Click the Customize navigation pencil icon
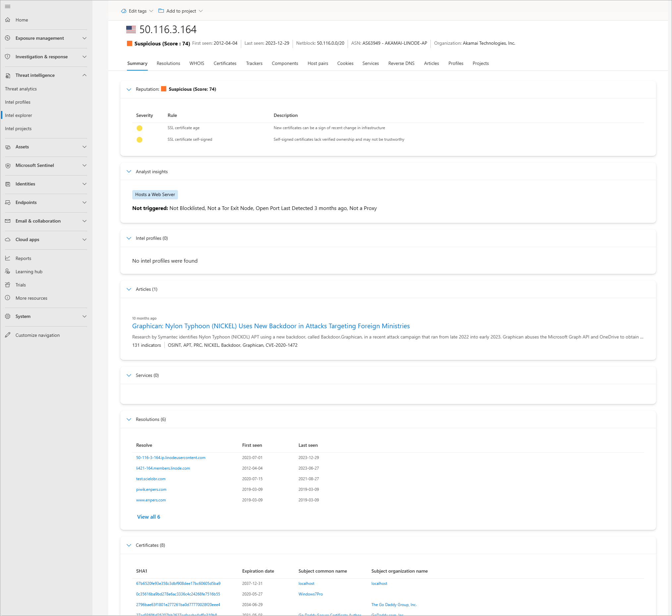The image size is (672, 616). click(x=8, y=335)
